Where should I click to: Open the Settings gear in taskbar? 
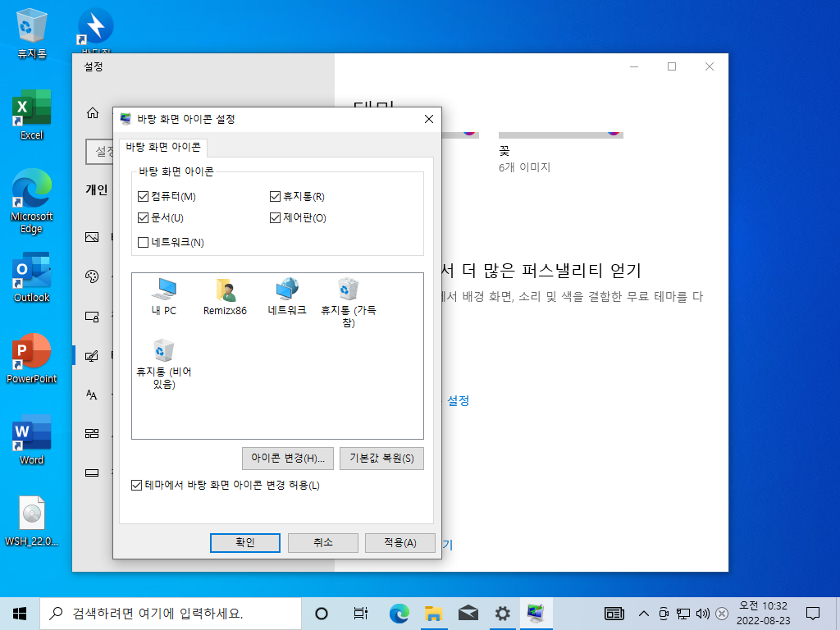502,614
